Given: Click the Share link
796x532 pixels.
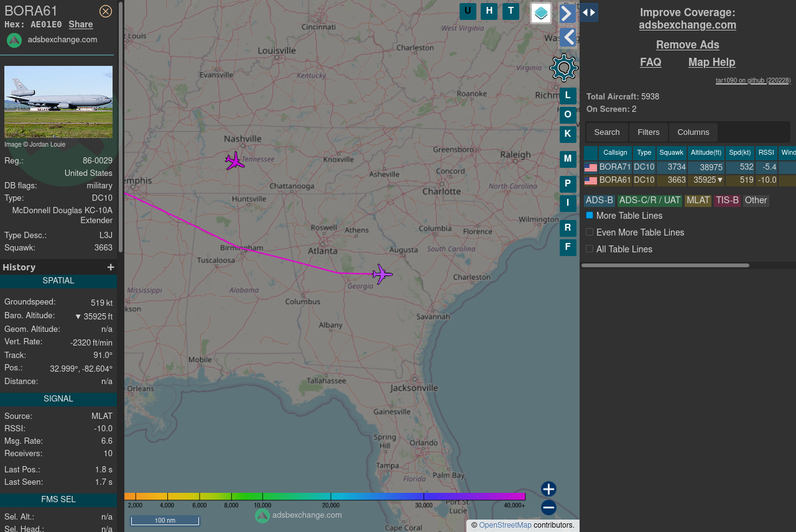Looking at the screenshot, I should (81, 25).
